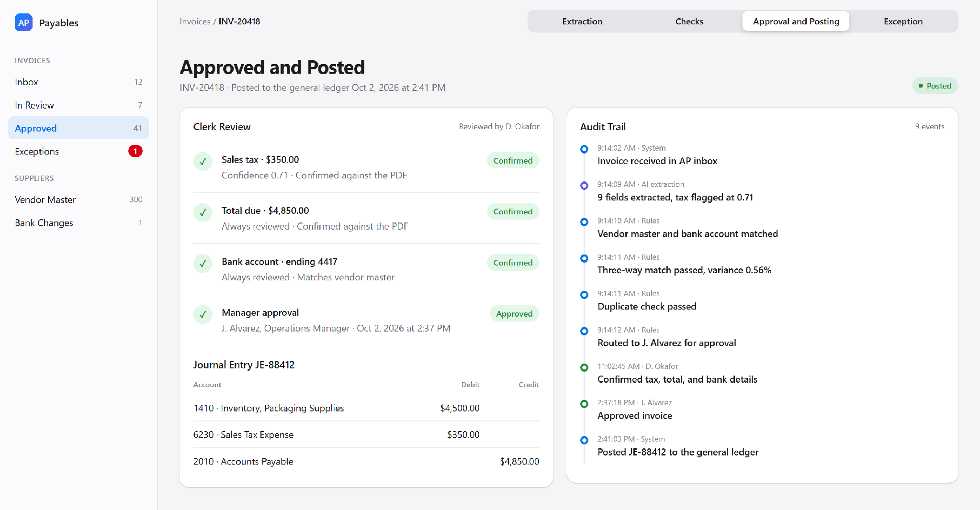This screenshot has width=980, height=510.
Task: Select the '6230 · Sales Tax Expense' row
Action: pyautogui.click(x=366, y=434)
